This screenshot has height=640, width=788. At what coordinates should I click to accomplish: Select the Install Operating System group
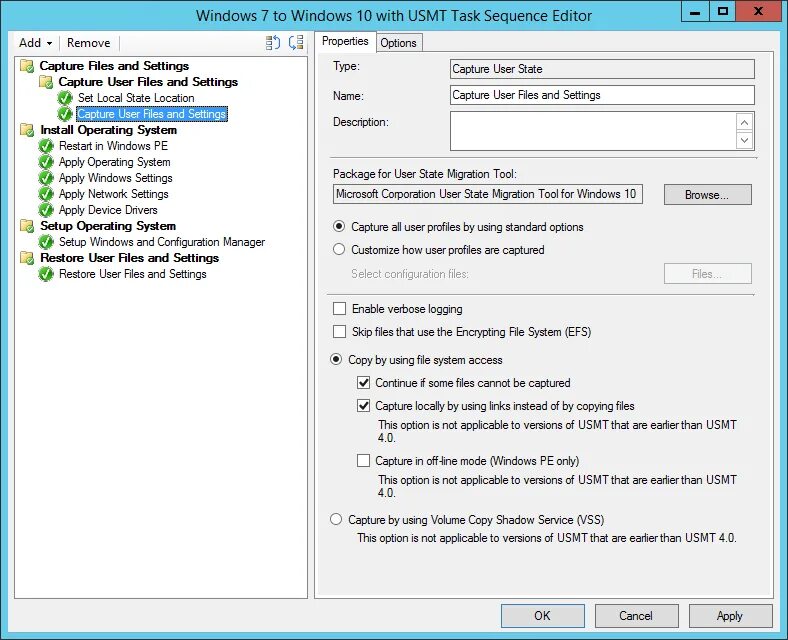tap(109, 130)
